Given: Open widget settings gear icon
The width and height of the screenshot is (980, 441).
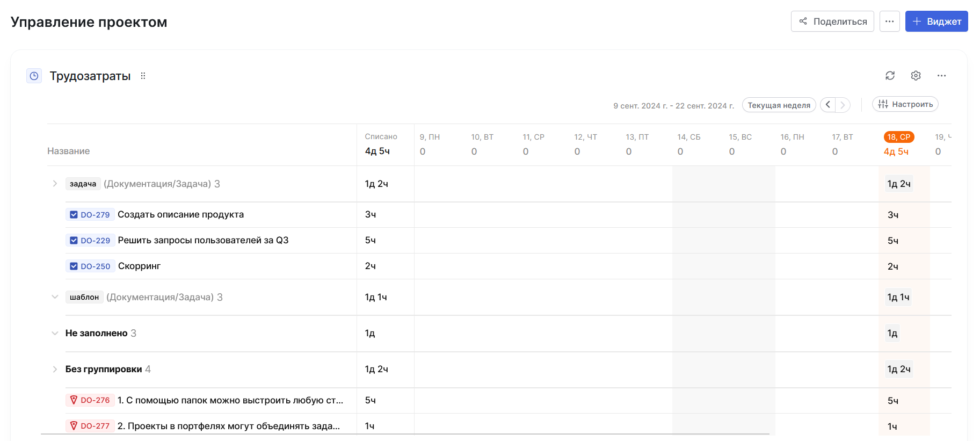Looking at the screenshot, I should 916,76.
